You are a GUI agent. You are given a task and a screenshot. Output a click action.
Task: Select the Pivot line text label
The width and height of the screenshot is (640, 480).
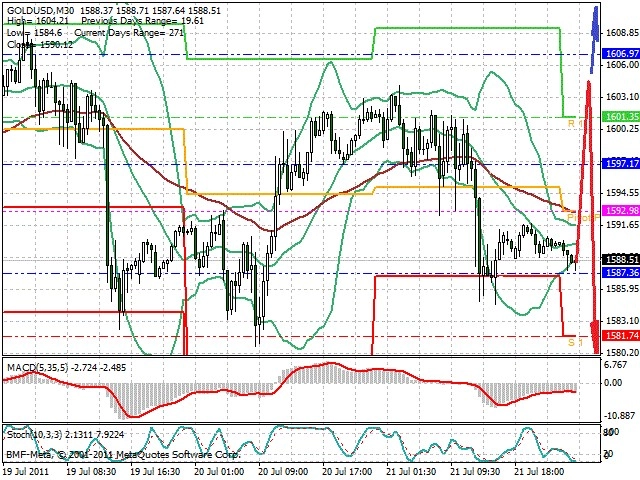(583, 218)
